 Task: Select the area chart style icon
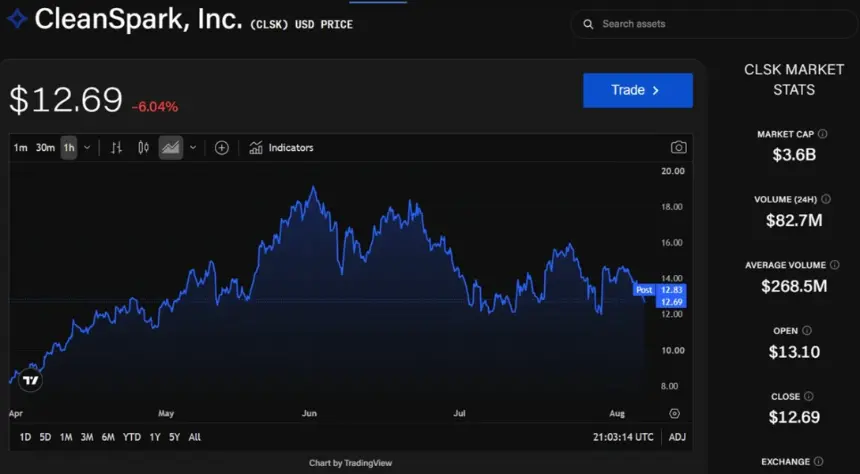pos(171,148)
